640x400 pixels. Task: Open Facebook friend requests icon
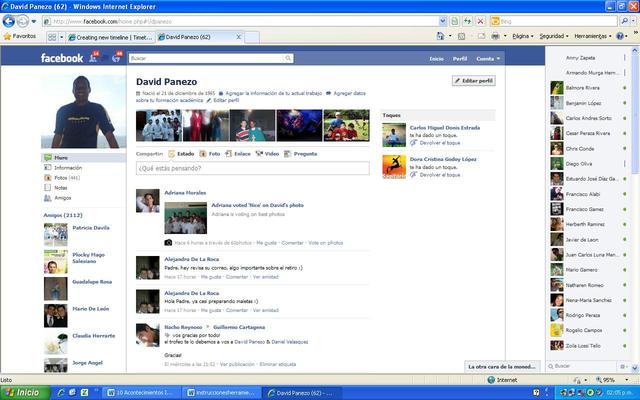tap(94, 58)
